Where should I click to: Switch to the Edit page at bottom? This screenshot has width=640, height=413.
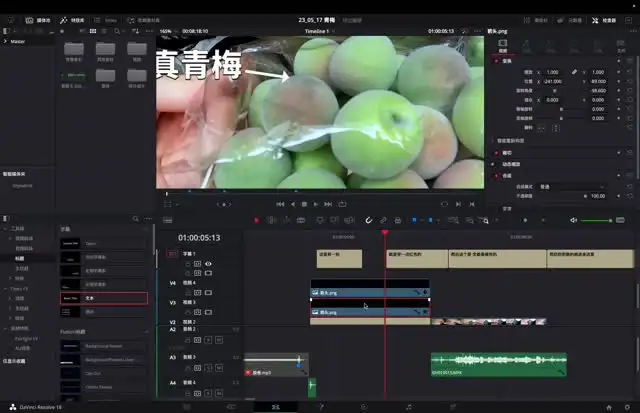(275, 407)
